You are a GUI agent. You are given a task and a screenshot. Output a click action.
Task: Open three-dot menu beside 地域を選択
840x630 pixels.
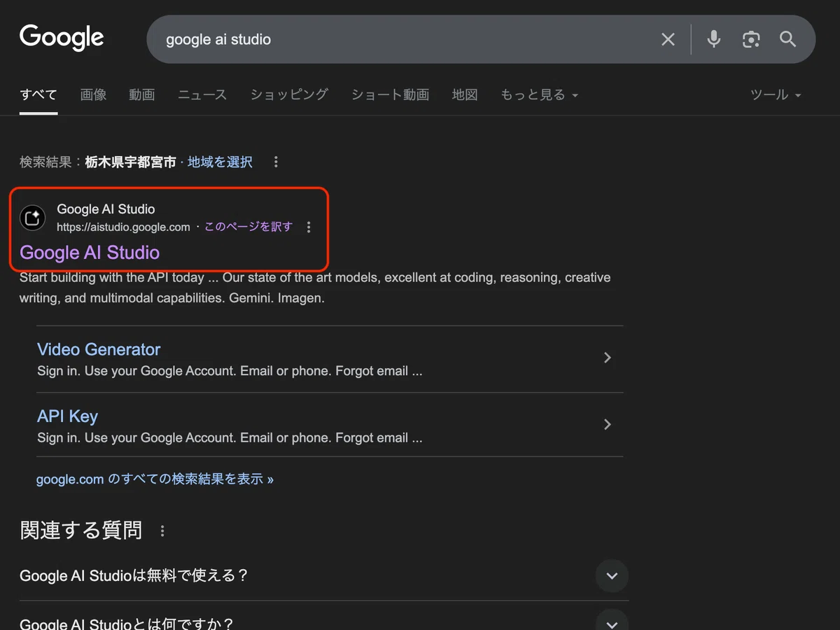(x=276, y=162)
